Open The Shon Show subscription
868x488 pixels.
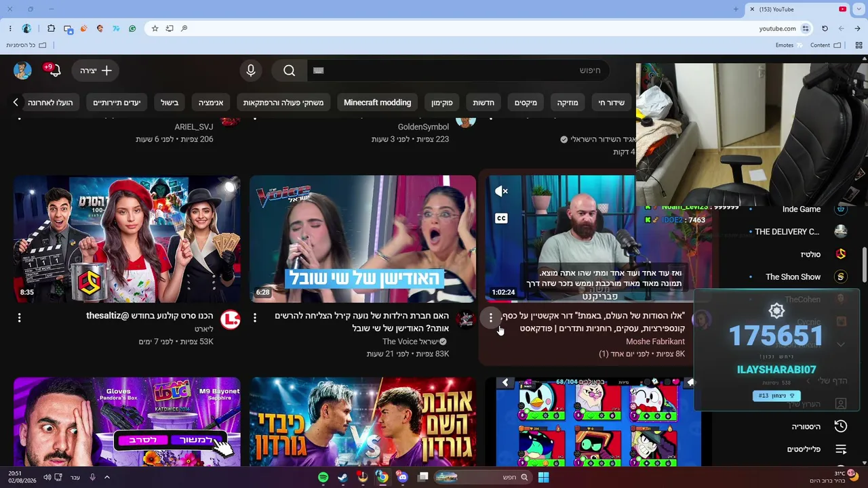[793, 277]
